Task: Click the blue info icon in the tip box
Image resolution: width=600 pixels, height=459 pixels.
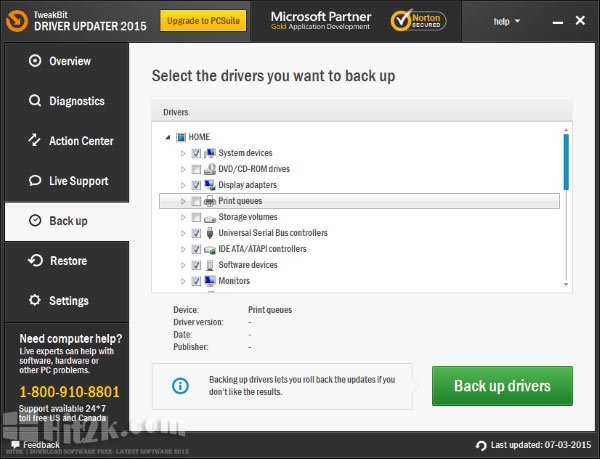Action: (180, 386)
